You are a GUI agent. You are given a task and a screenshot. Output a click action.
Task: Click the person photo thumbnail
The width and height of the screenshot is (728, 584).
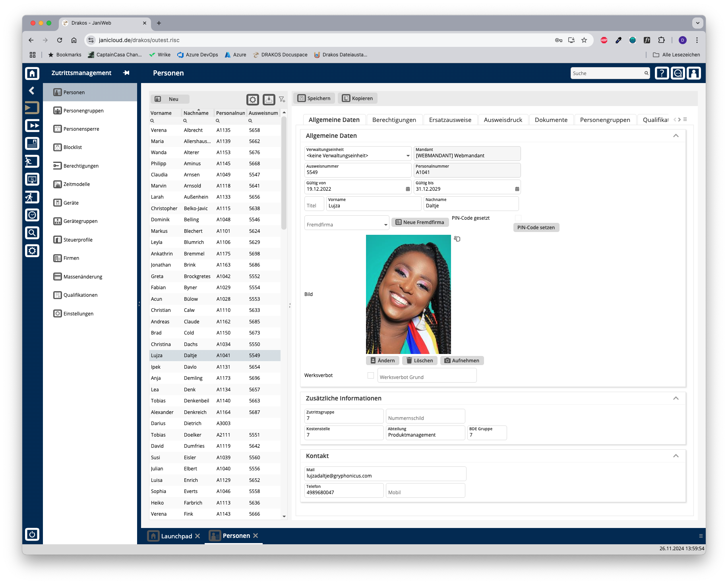[x=409, y=294]
